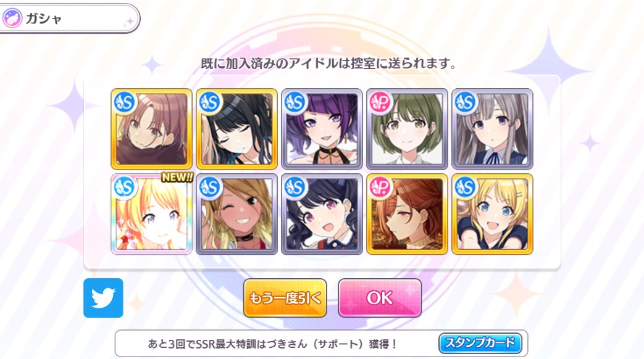The image size is (644, 359).
Task: Click the P badge on green-haired card
Action: point(380,102)
